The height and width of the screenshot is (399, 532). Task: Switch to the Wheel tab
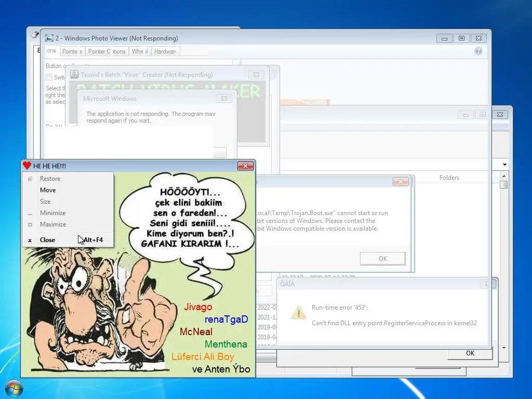tap(140, 51)
